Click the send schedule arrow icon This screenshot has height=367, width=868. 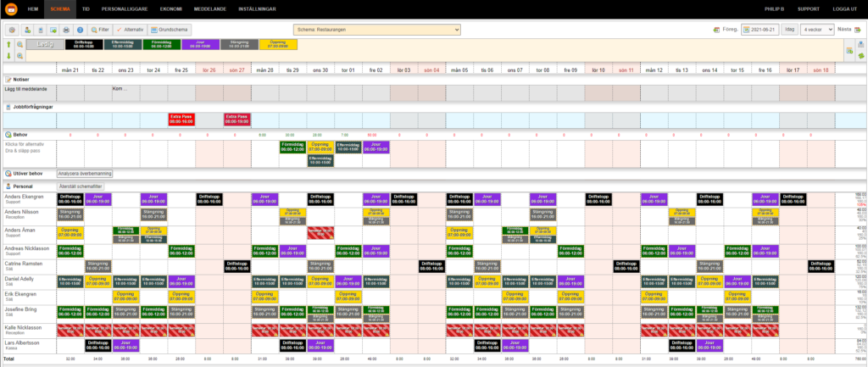(x=53, y=30)
